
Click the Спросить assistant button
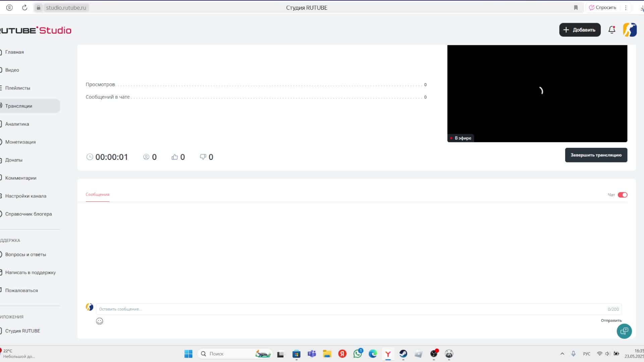603,7
